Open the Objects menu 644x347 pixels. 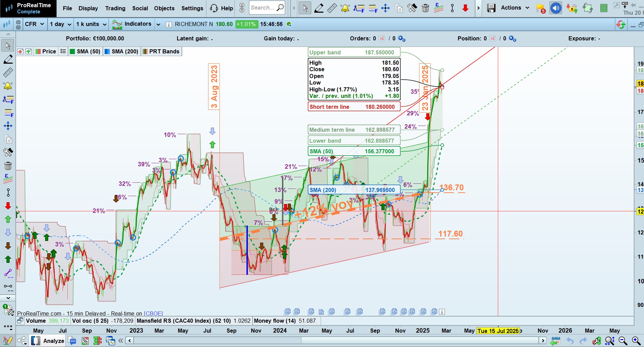click(164, 8)
